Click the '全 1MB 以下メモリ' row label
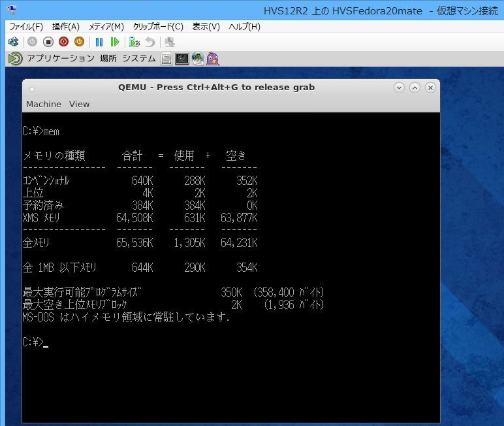Viewport: 504px width, 426px height. click(59, 267)
